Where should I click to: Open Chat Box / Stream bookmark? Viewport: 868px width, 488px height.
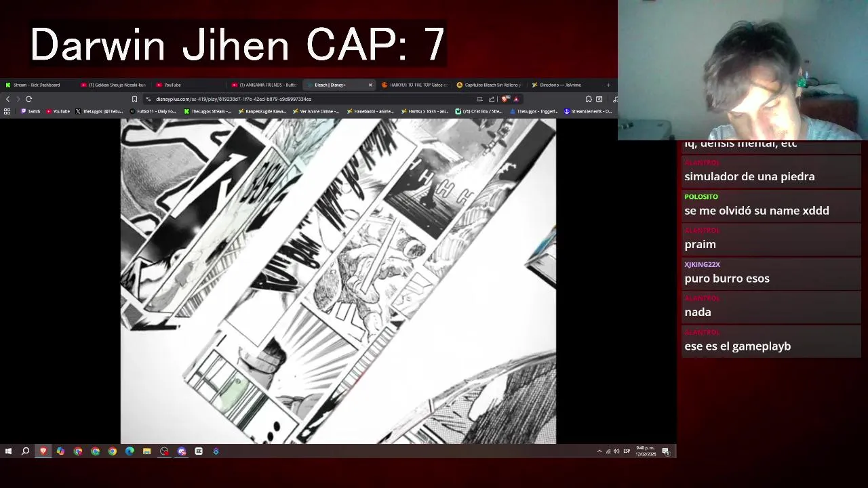[479, 111]
